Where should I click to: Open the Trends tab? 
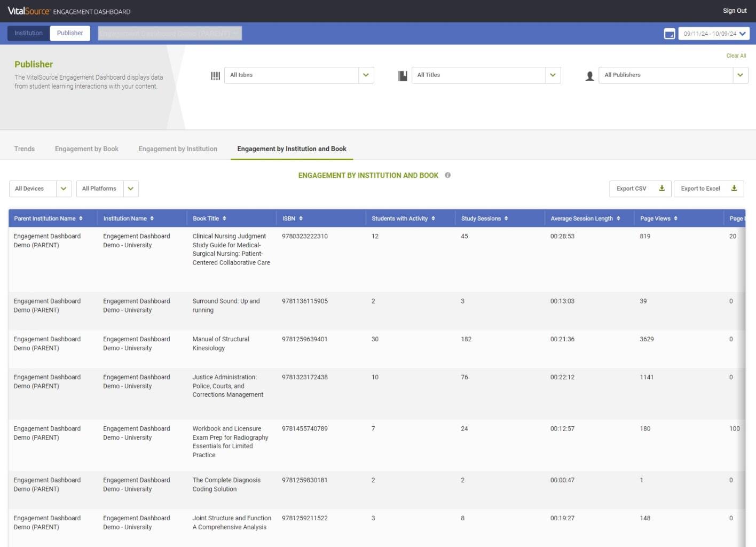(x=25, y=149)
